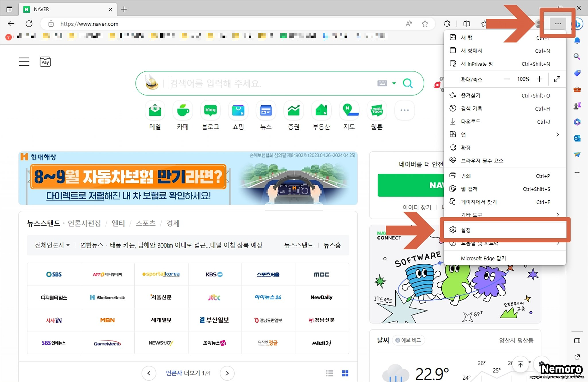This screenshot has width=588, height=382.
Task: Expand the 전체언론사 dropdown
Action: coord(52,245)
